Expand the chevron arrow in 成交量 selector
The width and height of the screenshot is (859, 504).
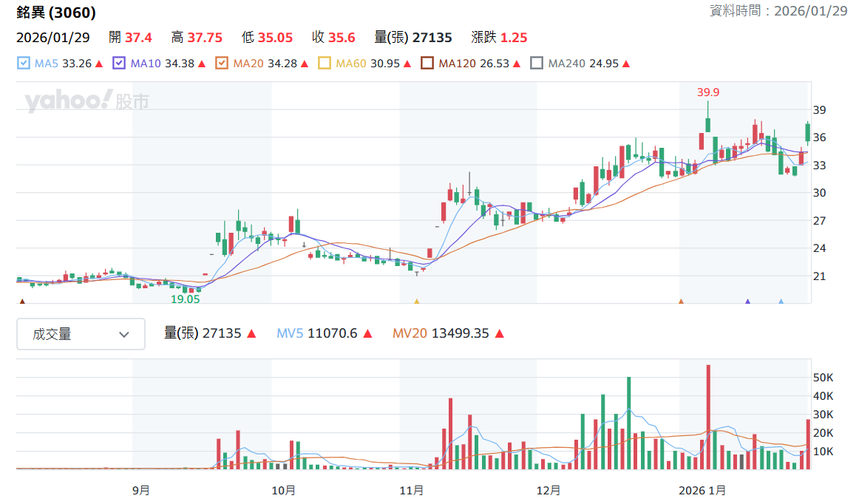(x=124, y=334)
